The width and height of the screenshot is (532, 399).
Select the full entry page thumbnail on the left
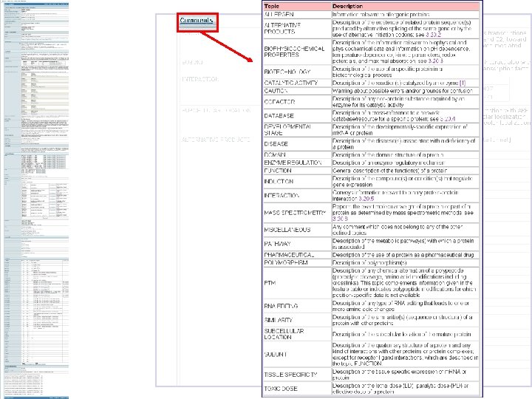click(36, 201)
